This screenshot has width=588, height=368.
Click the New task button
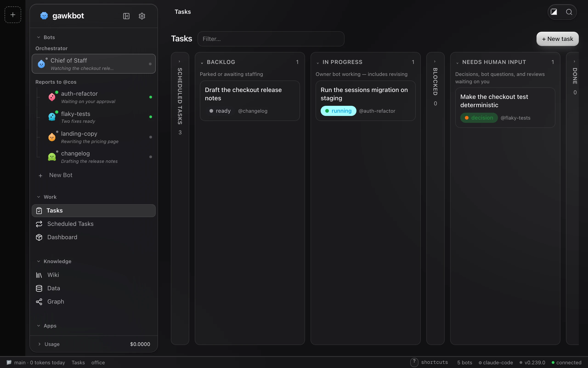pyautogui.click(x=557, y=39)
